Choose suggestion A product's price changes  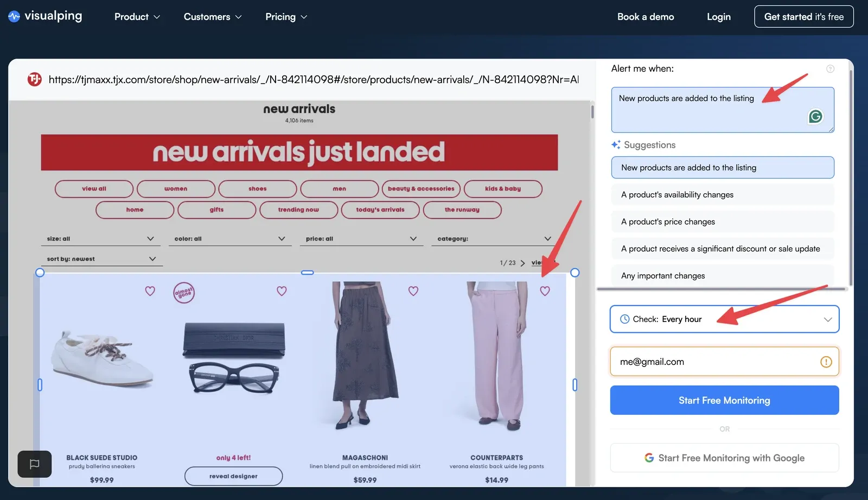(723, 221)
